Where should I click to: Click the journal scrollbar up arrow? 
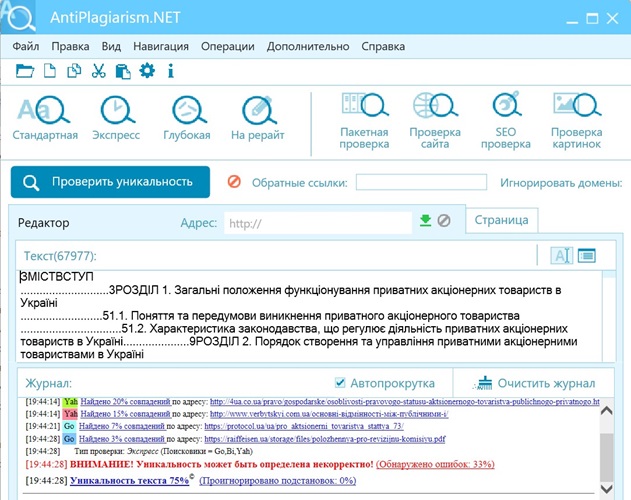click(606, 411)
